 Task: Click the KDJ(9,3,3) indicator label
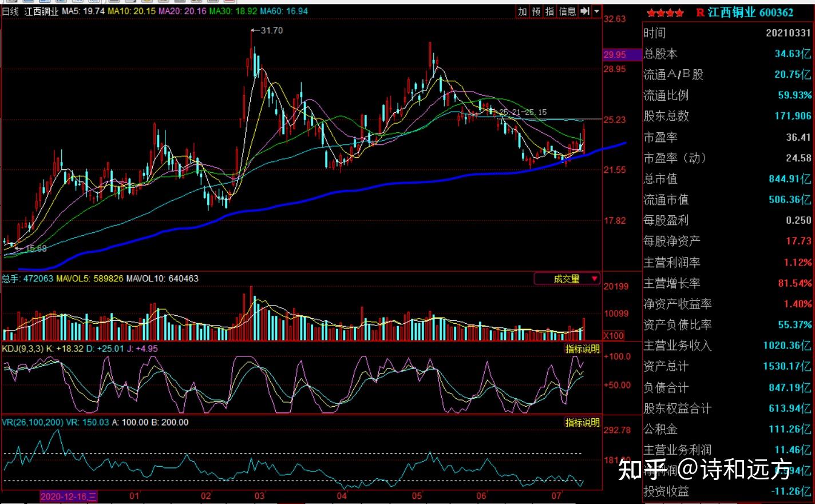pos(23,348)
